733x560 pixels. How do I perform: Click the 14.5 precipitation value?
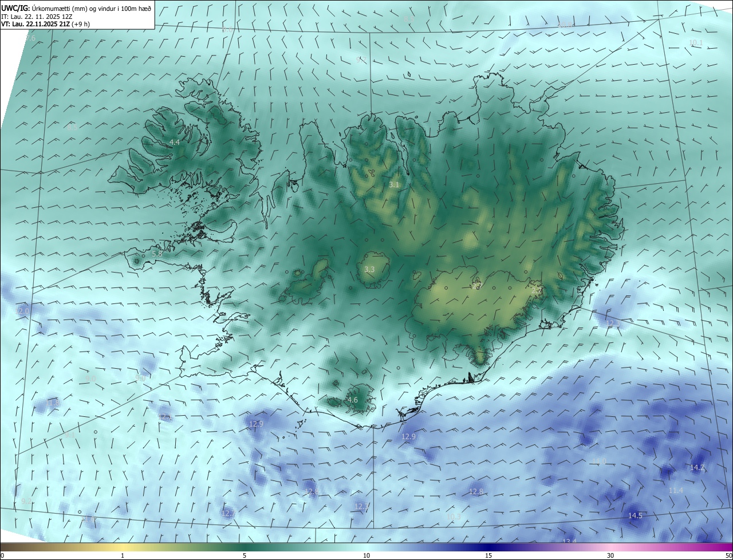[x=635, y=515]
